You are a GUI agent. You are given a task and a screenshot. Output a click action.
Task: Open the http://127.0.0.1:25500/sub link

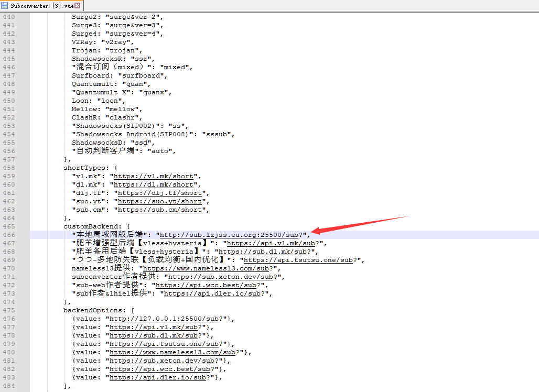(164, 319)
